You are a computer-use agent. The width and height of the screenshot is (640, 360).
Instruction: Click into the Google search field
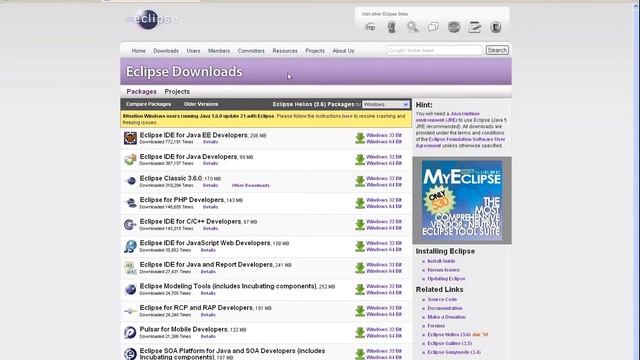pos(434,50)
